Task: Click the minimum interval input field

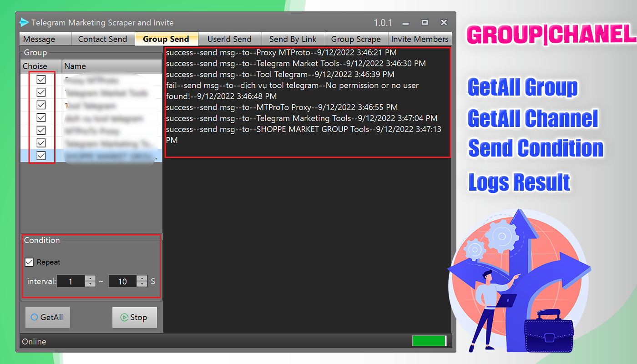Action: [71, 281]
